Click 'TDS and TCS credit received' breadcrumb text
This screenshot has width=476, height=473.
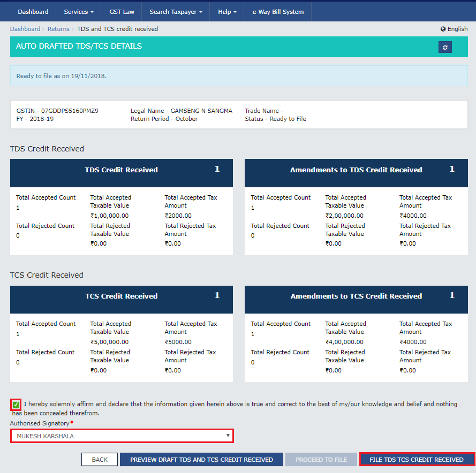[x=117, y=29]
